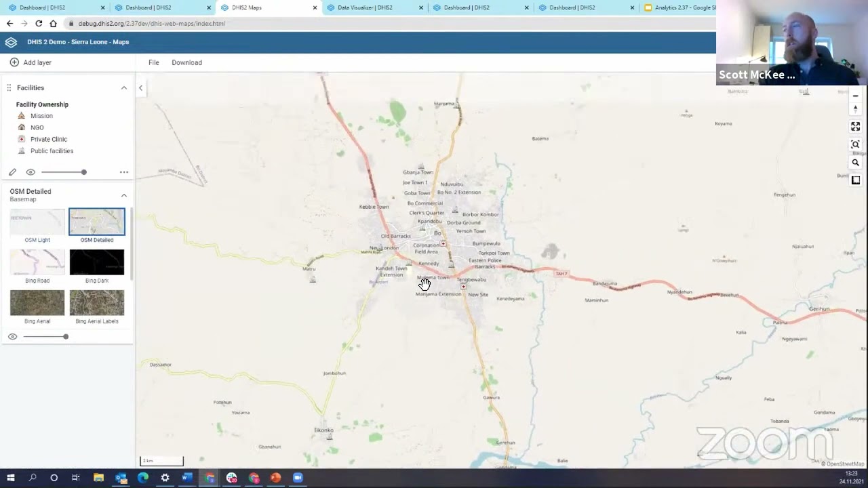Open Microsoft Edge from taskbar
The height and width of the screenshot is (488, 868).
(x=142, y=478)
